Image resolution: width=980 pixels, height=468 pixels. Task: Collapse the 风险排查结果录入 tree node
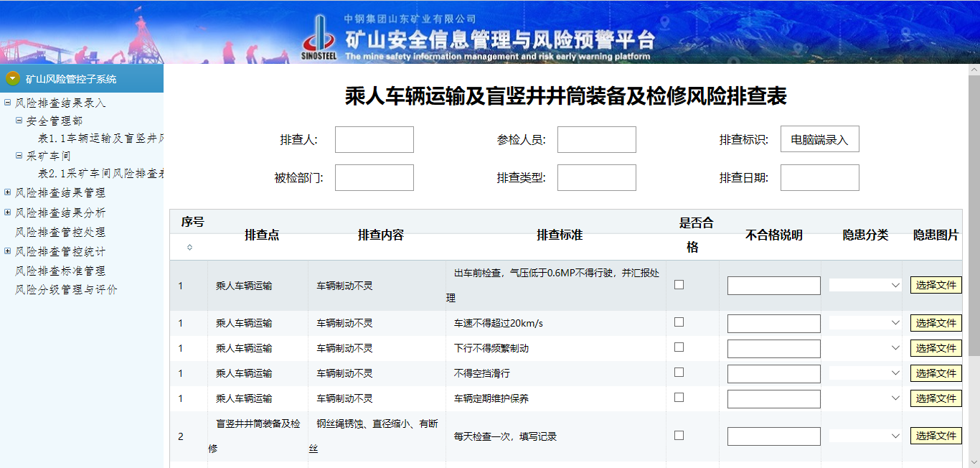pyautogui.click(x=7, y=103)
